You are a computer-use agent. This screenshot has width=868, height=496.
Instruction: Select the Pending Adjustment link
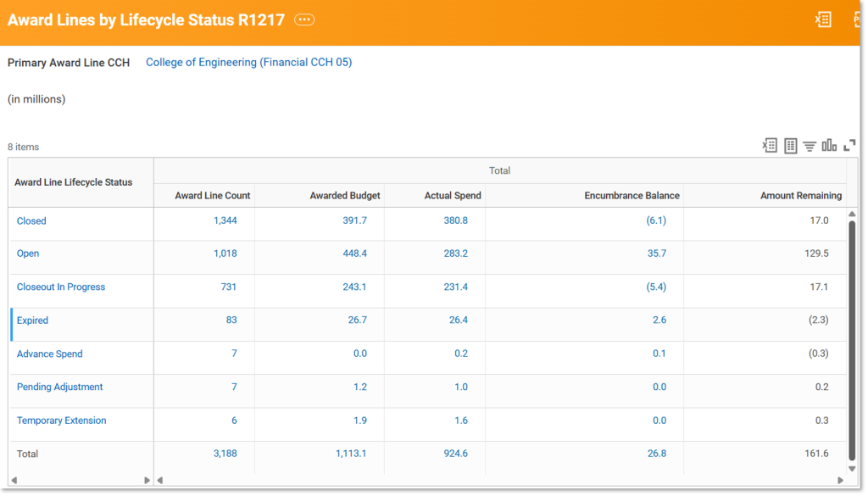click(62, 387)
